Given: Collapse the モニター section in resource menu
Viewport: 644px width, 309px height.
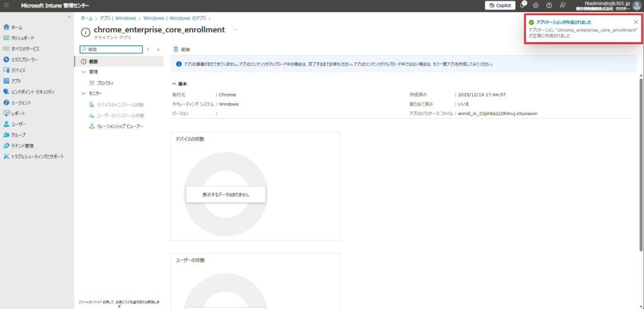Looking at the screenshot, I should tap(84, 94).
